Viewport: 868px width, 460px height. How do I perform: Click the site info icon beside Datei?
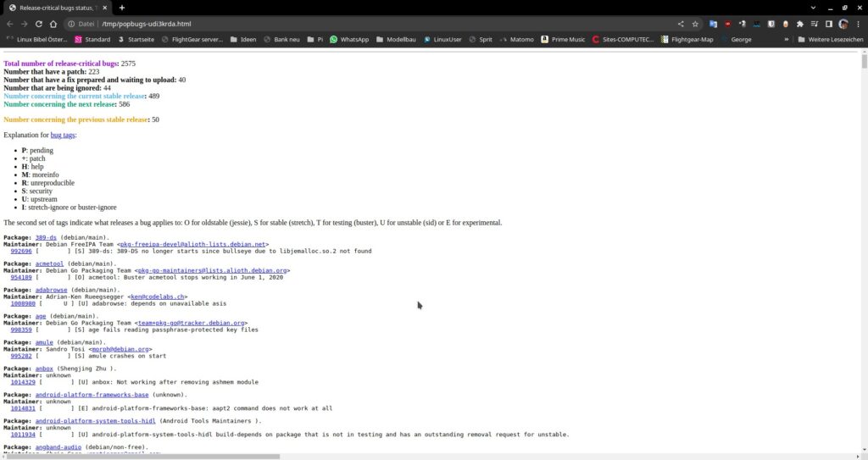pyautogui.click(x=71, y=24)
